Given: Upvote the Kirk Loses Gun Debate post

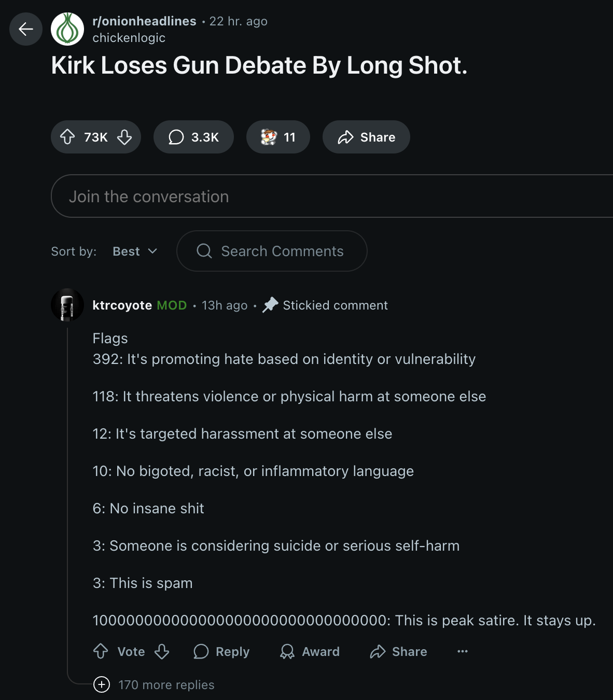Looking at the screenshot, I should [67, 137].
